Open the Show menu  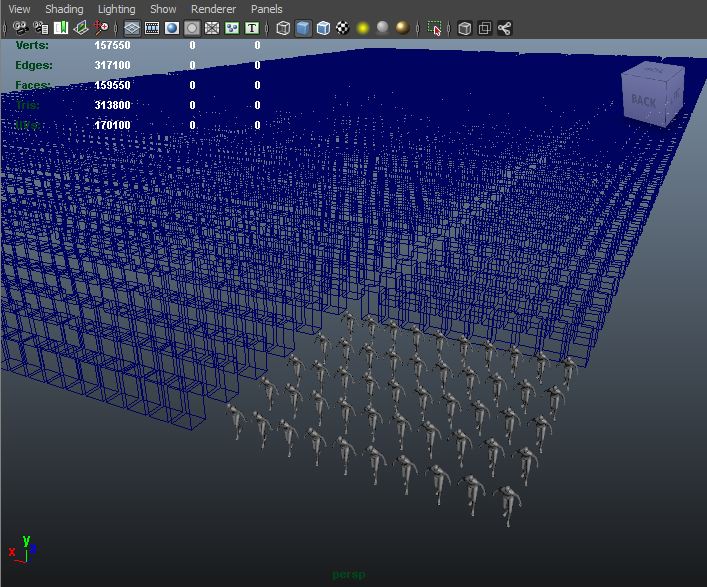pos(163,9)
